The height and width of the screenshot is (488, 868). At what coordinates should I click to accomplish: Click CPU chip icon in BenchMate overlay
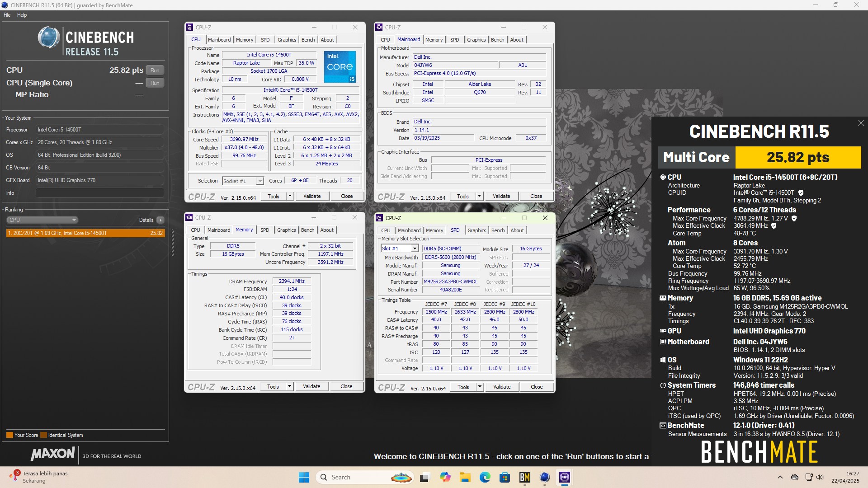(x=663, y=177)
